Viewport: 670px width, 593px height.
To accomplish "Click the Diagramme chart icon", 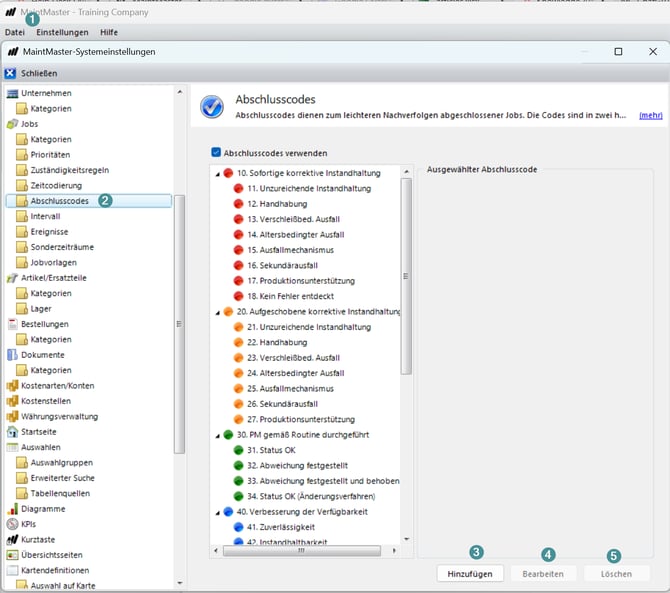I will pos(13,508).
